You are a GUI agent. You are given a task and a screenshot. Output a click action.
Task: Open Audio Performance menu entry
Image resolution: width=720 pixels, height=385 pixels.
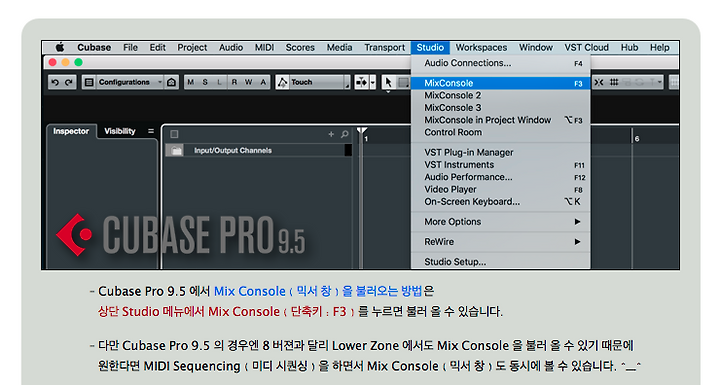[501, 177]
